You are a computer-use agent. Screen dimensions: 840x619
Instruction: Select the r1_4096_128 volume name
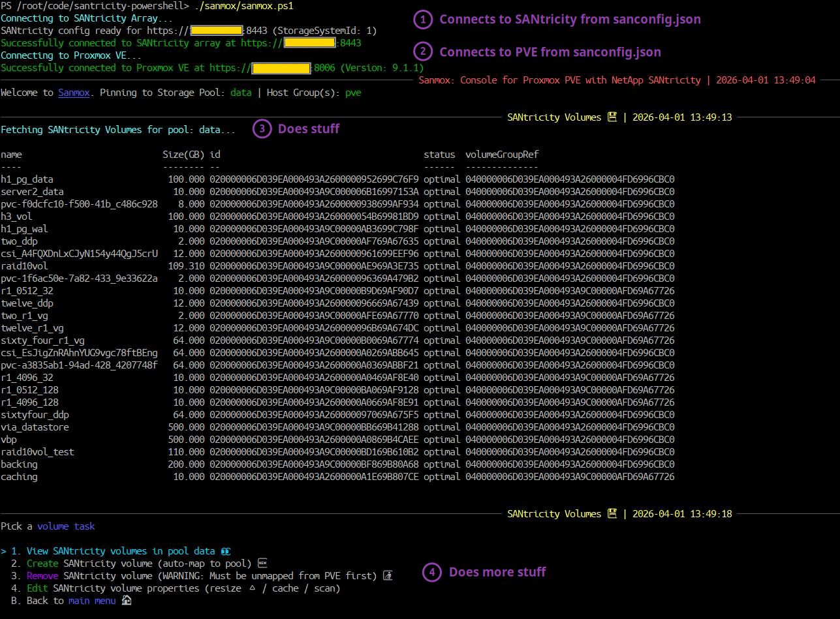[x=29, y=402]
